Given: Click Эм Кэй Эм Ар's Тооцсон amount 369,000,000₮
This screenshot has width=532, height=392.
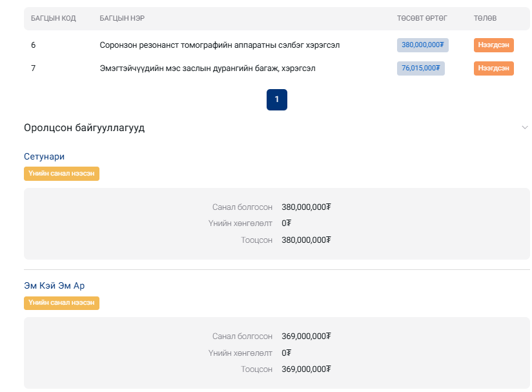Looking at the screenshot, I should pos(306,369).
